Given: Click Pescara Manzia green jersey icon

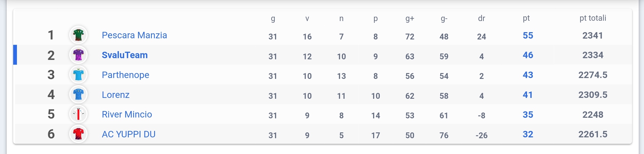Looking at the screenshot, I should coord(78,35).
